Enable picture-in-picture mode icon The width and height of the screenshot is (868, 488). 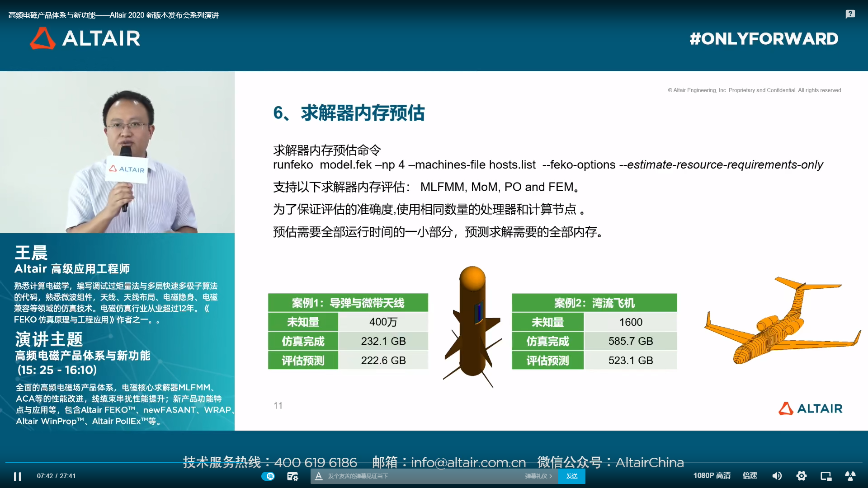tap(826, 476)
